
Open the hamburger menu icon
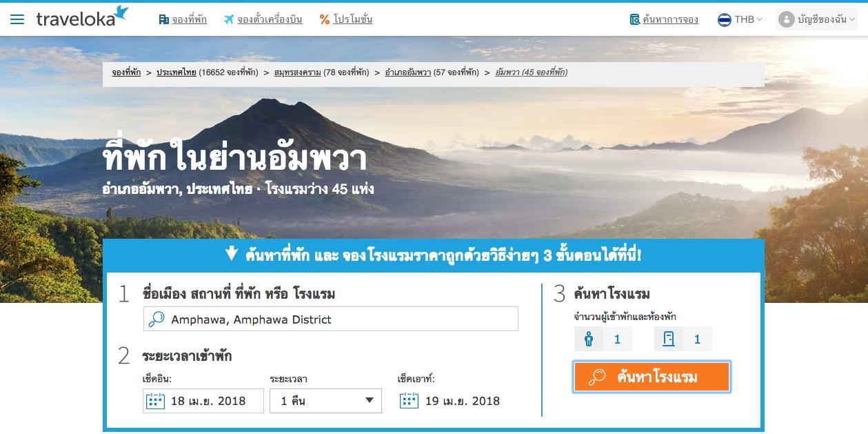click(x=17, y=19)
